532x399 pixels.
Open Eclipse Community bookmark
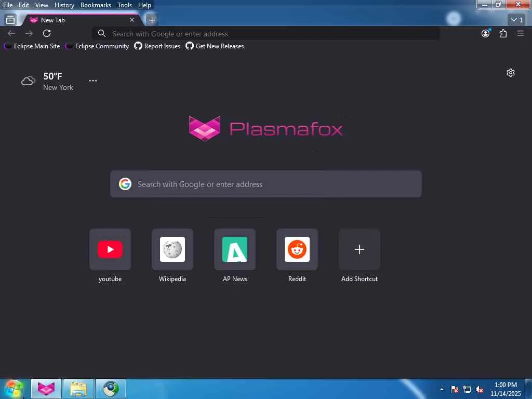pos(97,46)
